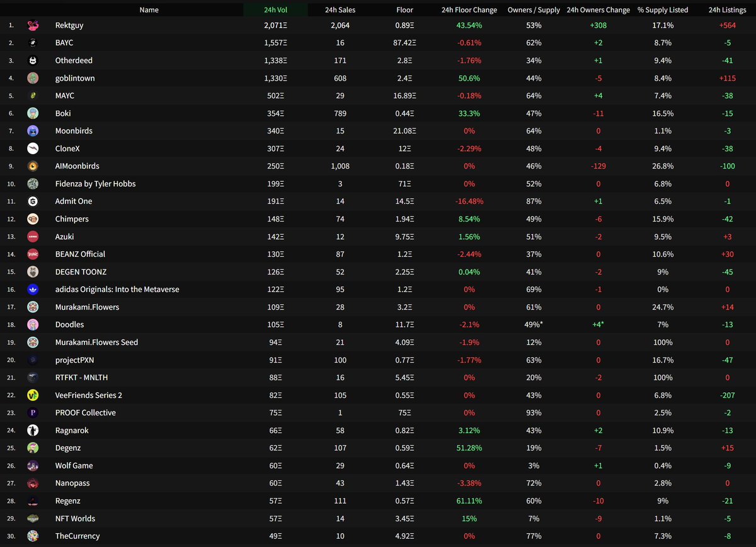
Task: Click the Regenz collection icon
Action: click(33, 501)
